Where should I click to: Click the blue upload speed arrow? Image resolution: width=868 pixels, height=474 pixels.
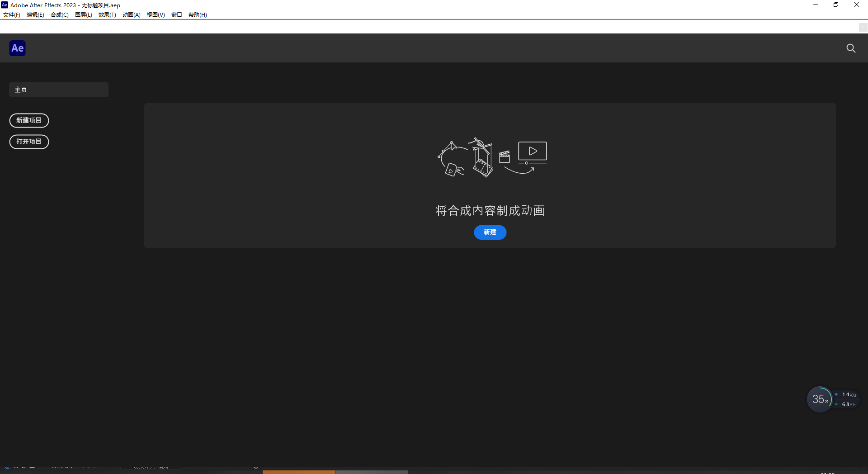837,394
